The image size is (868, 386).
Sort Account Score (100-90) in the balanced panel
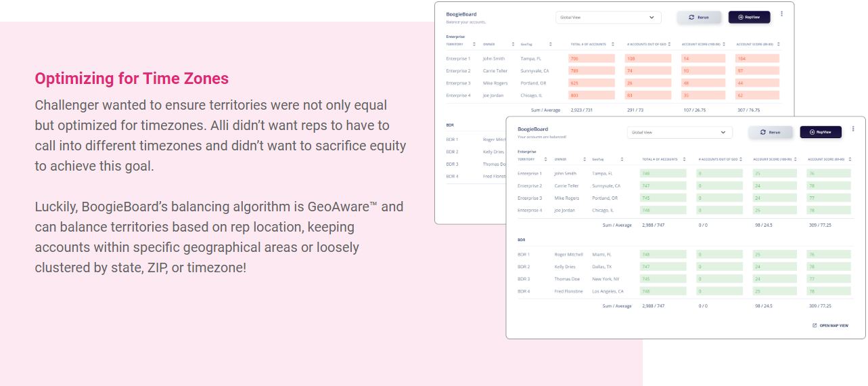[795, 159]
